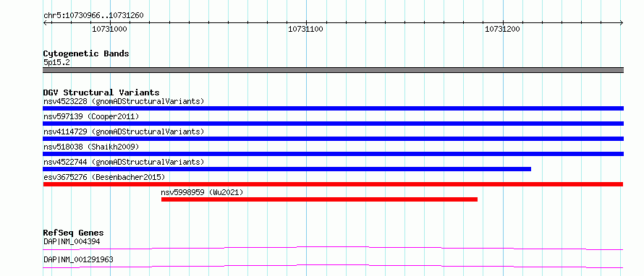Viewport: 644px width, 276px height.
Task: Click the chr5:10730966..10731260 region label
Action: coord(93,16)
